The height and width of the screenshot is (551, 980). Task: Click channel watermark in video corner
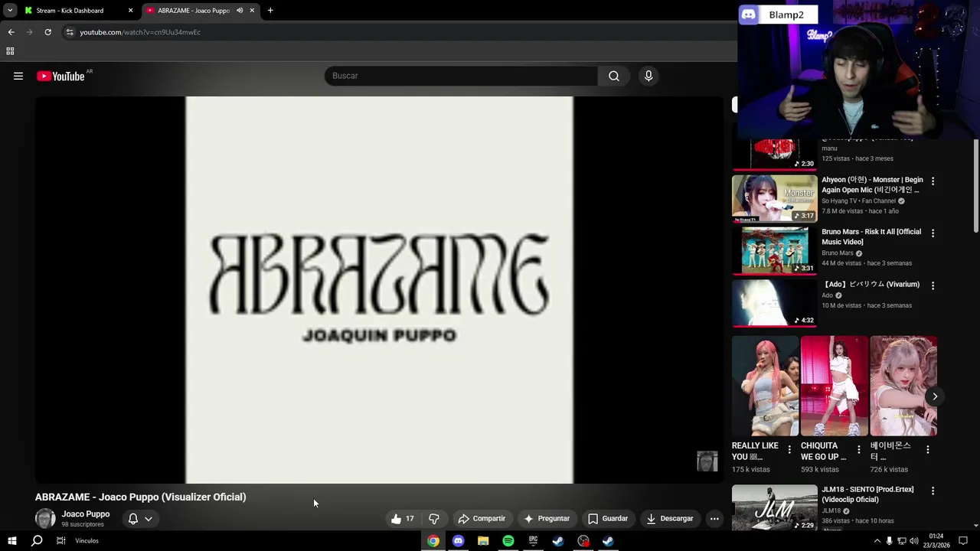[707, 461]
